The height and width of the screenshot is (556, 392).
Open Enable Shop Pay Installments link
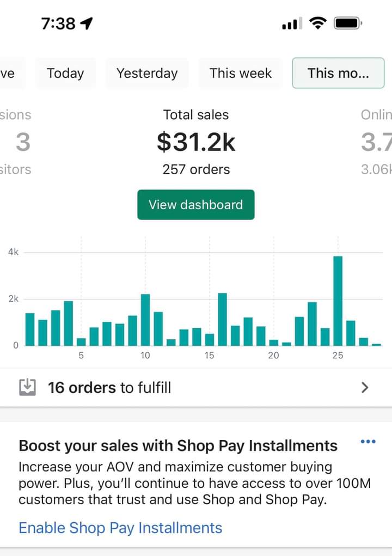120,528
